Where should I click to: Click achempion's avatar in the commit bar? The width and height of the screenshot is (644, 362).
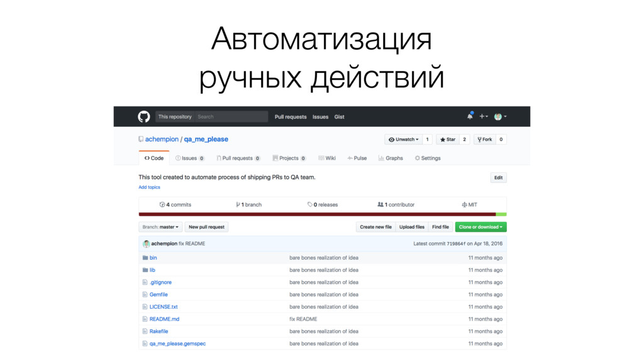(x=146, y=244)
